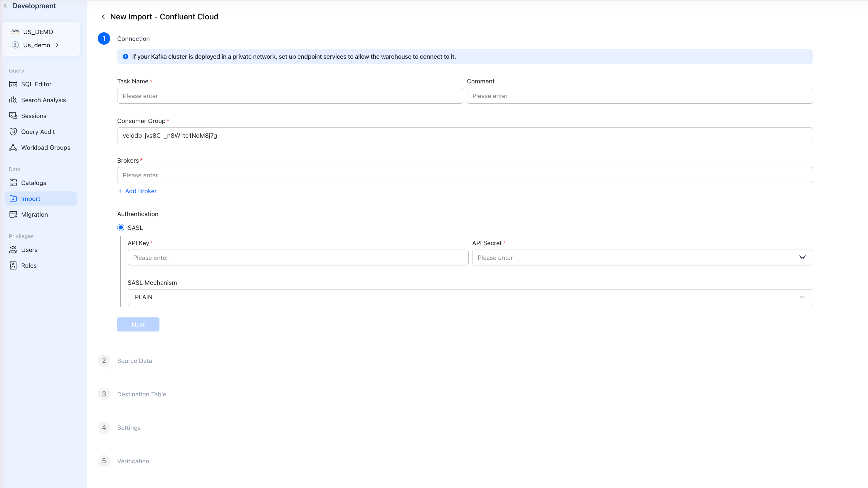868x488 pixels.
Task: Open Users via its people icon
Action: click(x=13, y=250)
